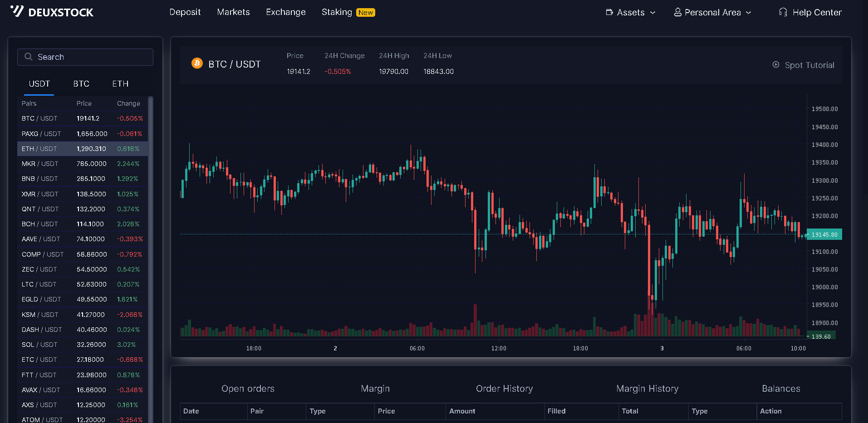Click the search magnifier icon
The height and width of the screenshot is (423, 868).
point(29,57)
